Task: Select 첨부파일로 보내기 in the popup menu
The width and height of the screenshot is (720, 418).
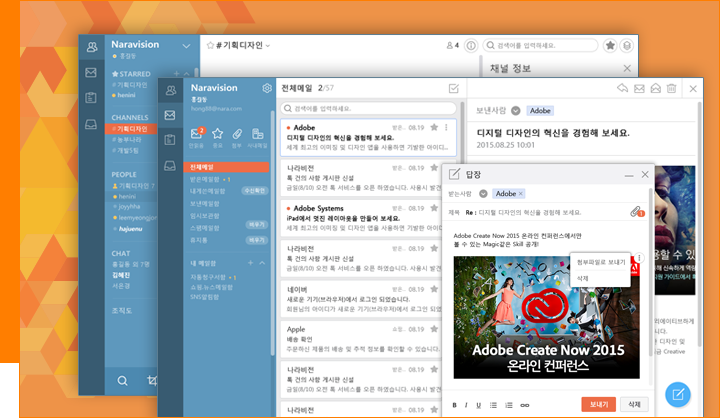Action: 601,262
